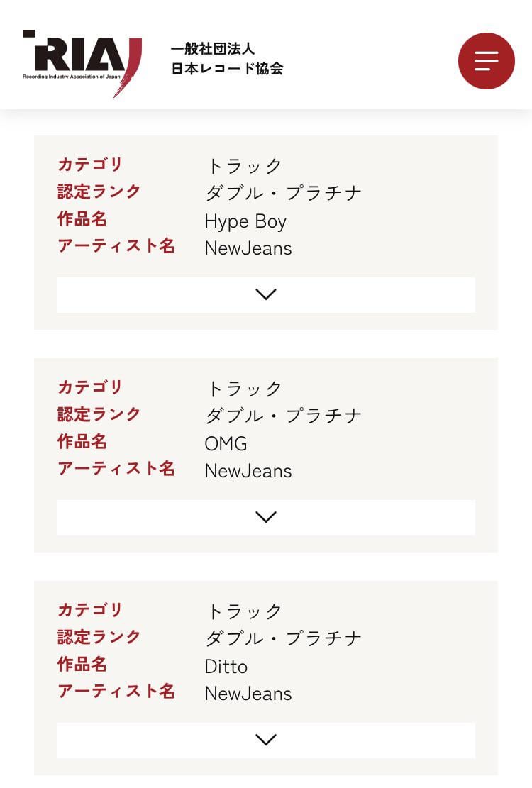This screenshot has width=532, height=788.
Task: Click the RIAJ logo
Action: click(82, 62)
